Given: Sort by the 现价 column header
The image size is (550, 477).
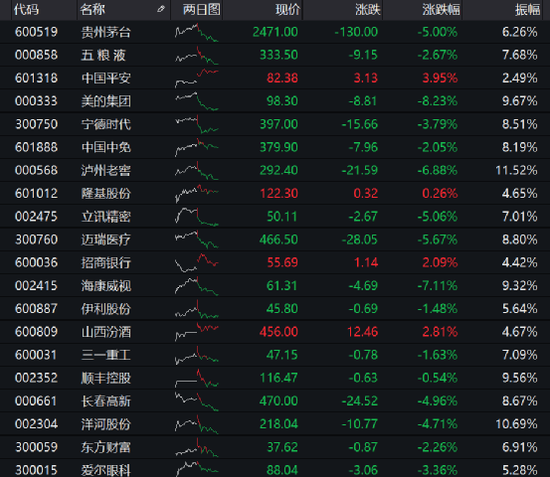Looking at the screenshot, I should click(288, 9).
